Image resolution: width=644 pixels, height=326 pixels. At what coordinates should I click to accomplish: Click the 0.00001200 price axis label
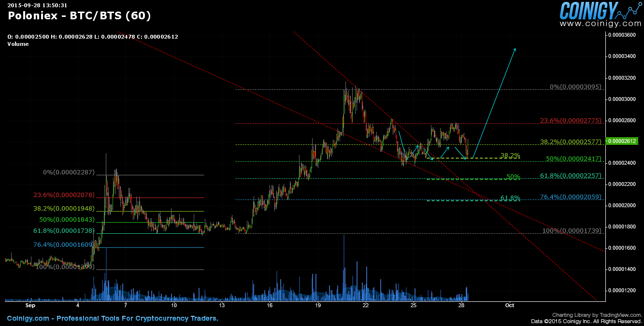pyautogui.click(x=622, y=290)
